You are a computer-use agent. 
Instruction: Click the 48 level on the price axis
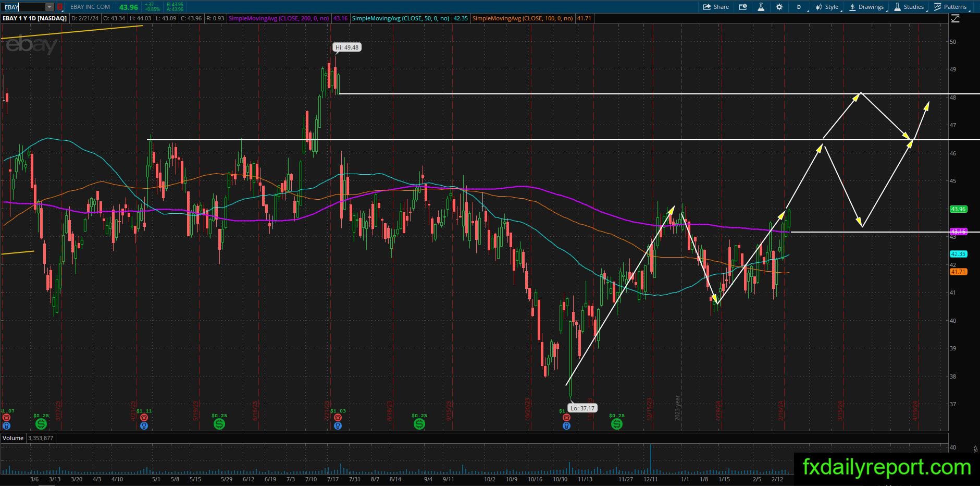click(x=953, y=98)
